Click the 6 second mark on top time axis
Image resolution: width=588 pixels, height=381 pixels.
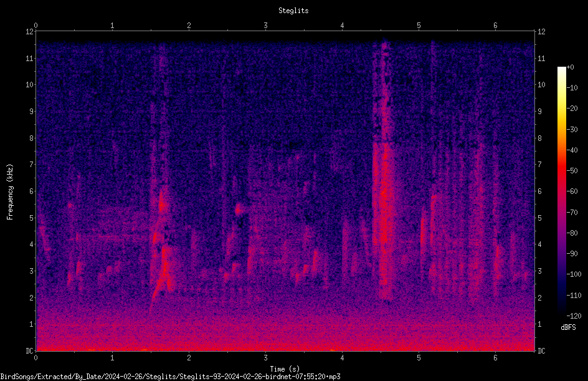495,26
